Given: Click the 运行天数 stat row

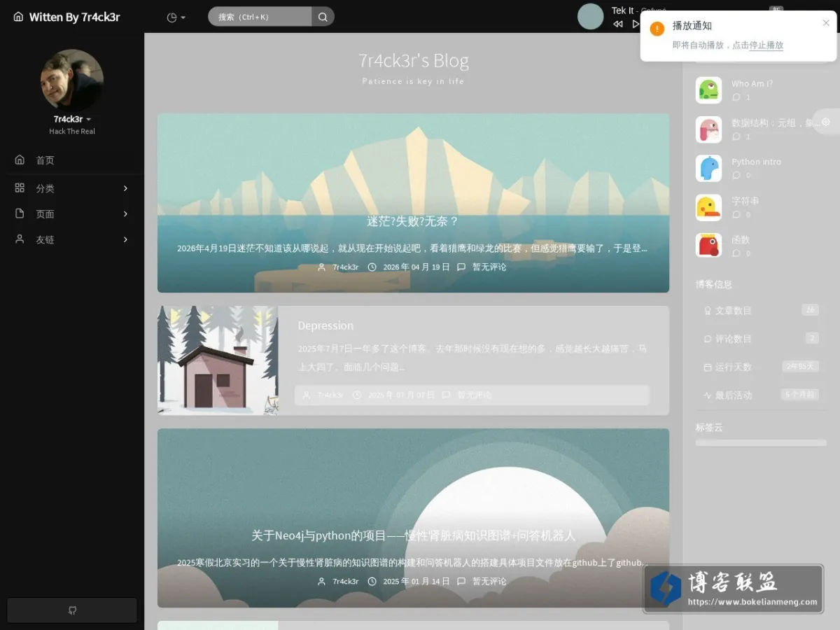Looking at the screenshot, I should 761,367.
